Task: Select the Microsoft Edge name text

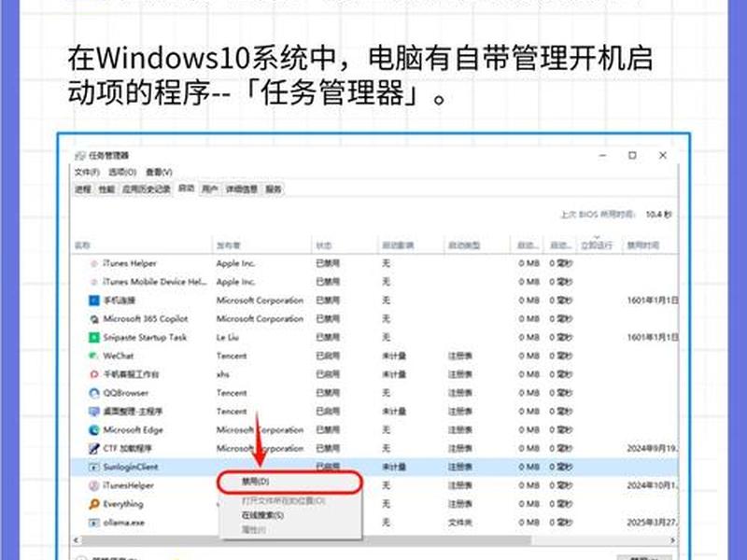Action: (134, 430)
